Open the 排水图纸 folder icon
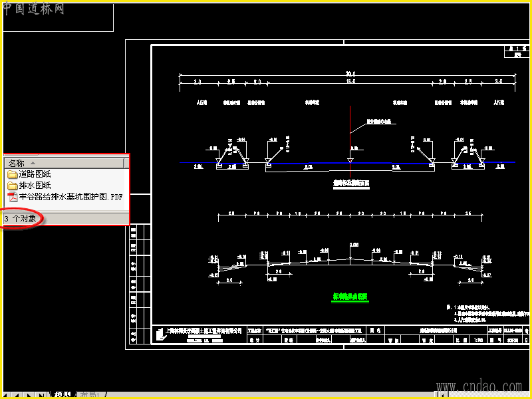Screen dimensions: 532x399 pos(13,186)
